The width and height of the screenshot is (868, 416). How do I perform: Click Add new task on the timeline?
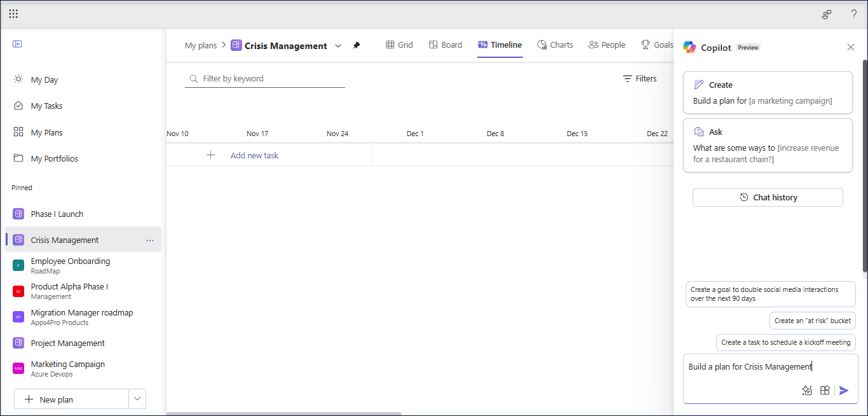(x=254, y=155)
